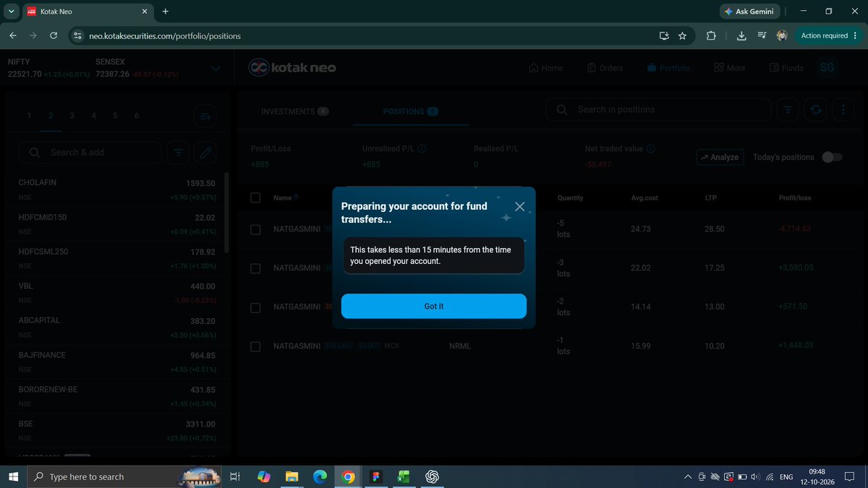Open ChatGPT from the taskbar
This screenshot has width=868, height=488.
pos(433,476)
